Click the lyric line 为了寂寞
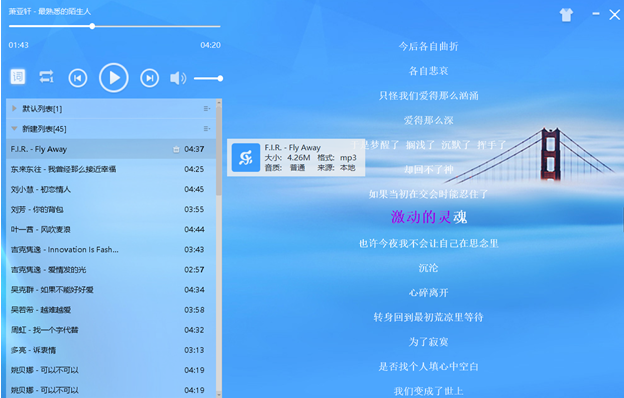The height and width of the screenshot is (398, 624). point(429,342)
